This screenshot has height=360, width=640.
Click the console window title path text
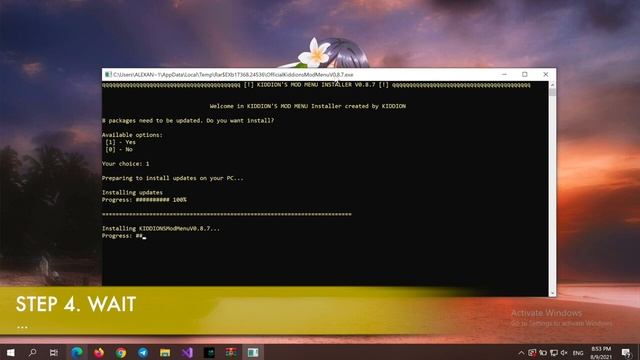tap(233, 75)
